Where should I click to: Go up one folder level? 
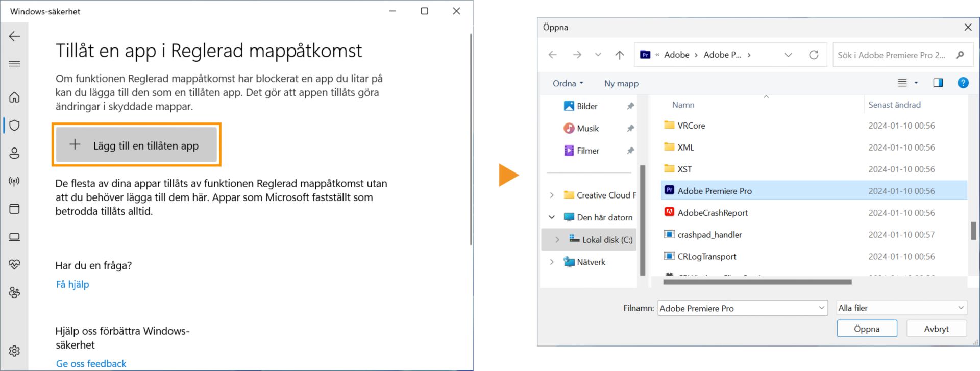pyautogui.click(x=620, y=55)
